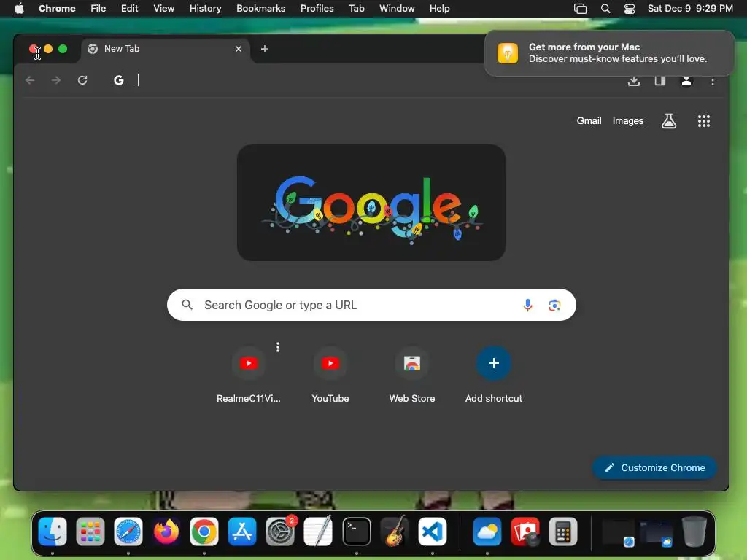Viewport: 747px width, 560px height.
Task: Open the Edit menu
Action: coord(129,8)
